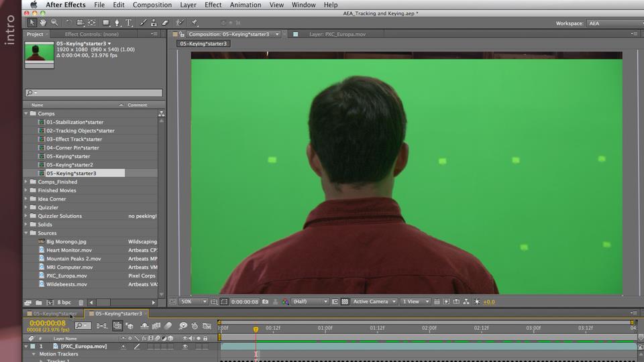The width and height of the screenshot is (644, 362).
Task: Toggle Live Update in timeline
Action: click(117, 326)
